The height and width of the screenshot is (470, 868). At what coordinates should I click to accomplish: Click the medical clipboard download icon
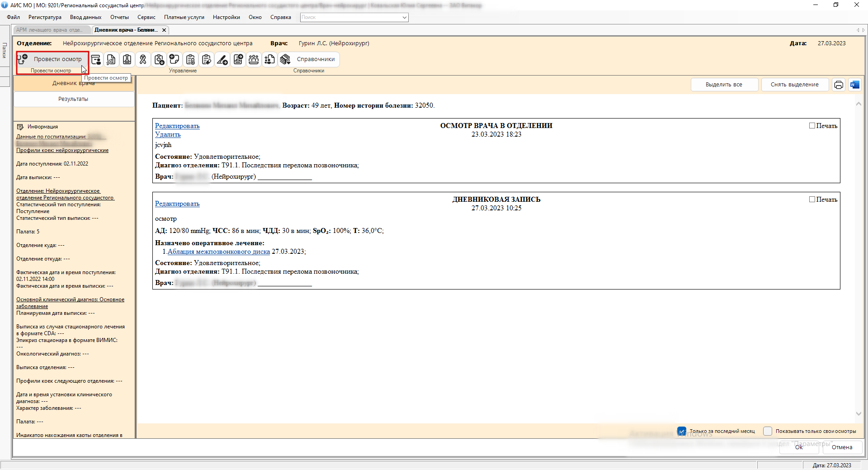159,59
